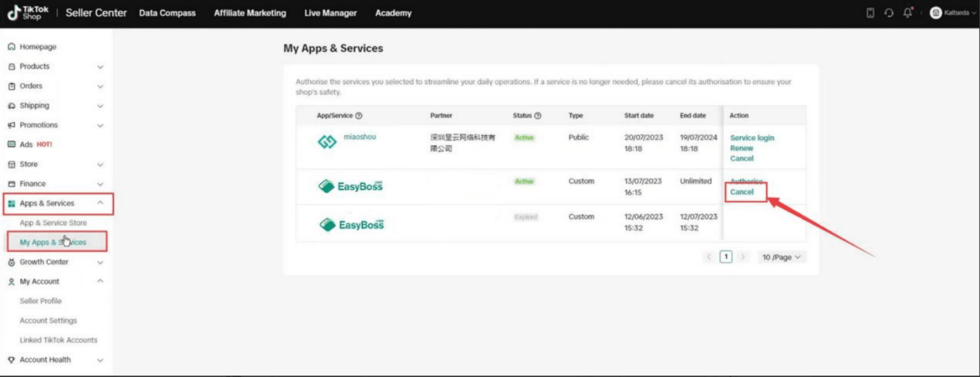Click the Ads HOT! label
980x377 pixels.
pos(44,144)
